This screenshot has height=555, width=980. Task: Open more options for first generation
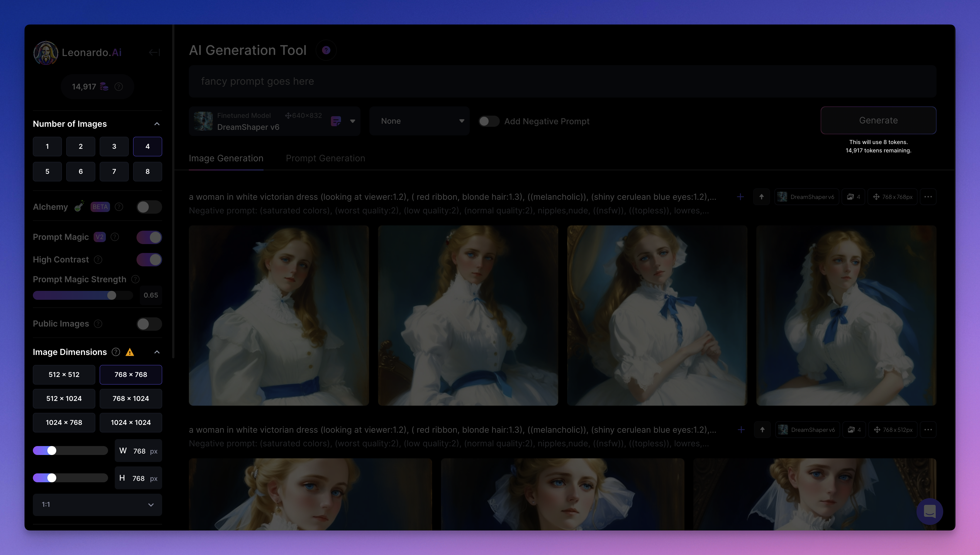(928, 197)
